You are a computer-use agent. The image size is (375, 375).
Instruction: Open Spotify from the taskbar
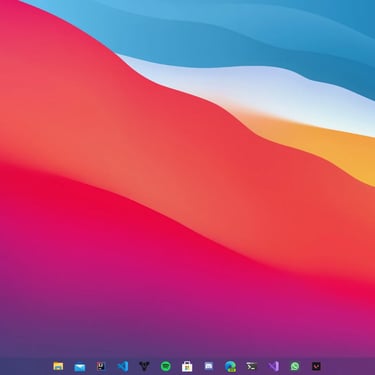click(166, 366)
